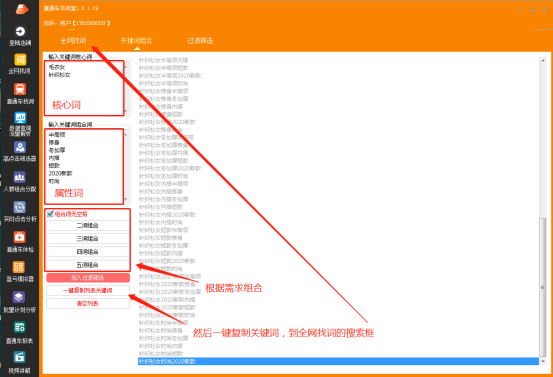Click the 清空列表 button

88,303
